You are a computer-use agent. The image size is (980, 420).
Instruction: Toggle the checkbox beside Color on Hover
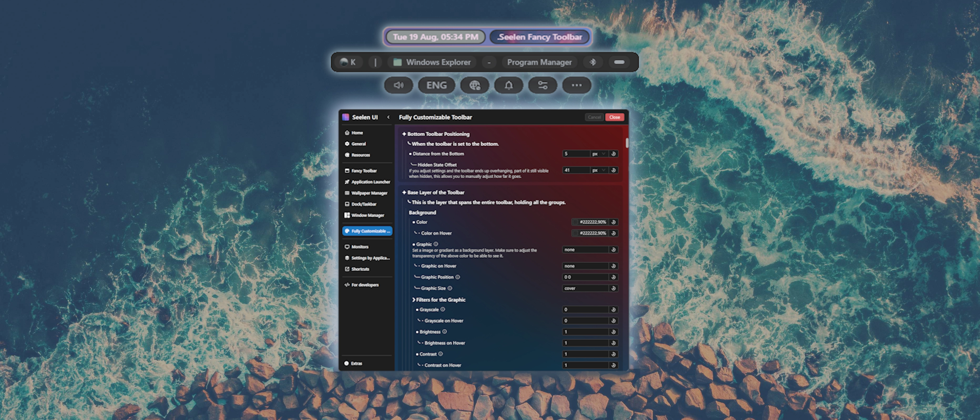(575, 233)
